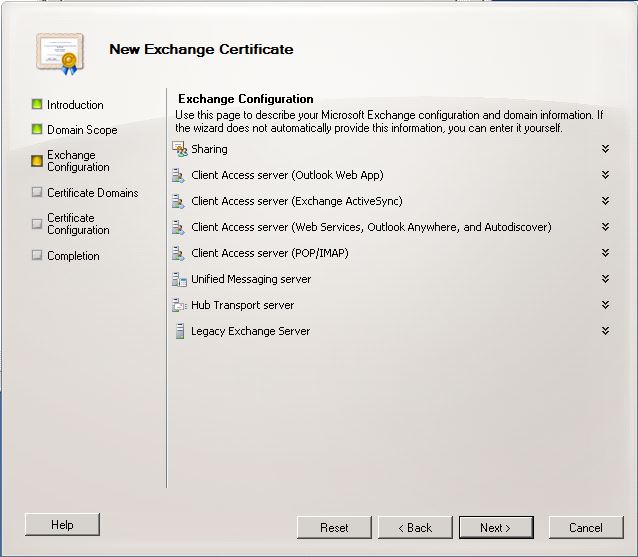Click the 'Exchange Configuration' page heading
The image size is (638, 557).
point(246,99)
